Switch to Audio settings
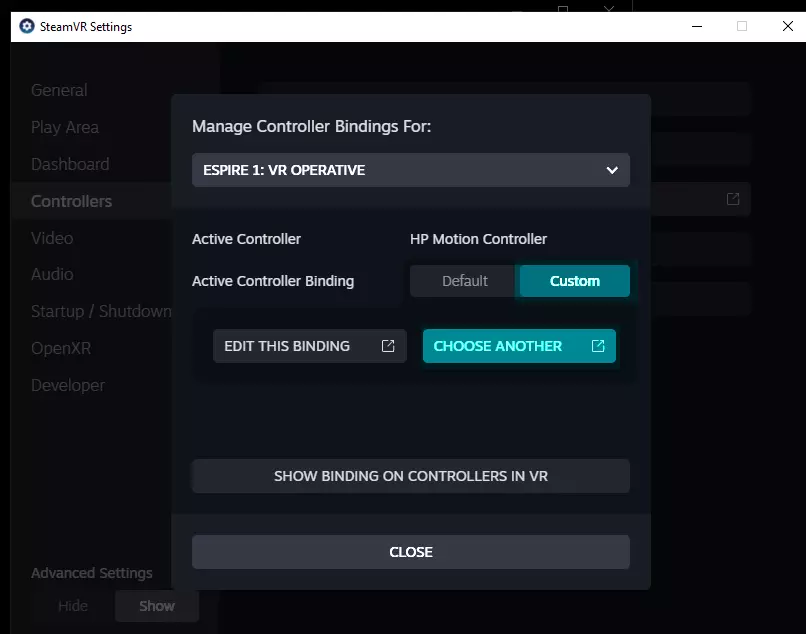The height and width of the screenshot is (634, 806). 52,274
